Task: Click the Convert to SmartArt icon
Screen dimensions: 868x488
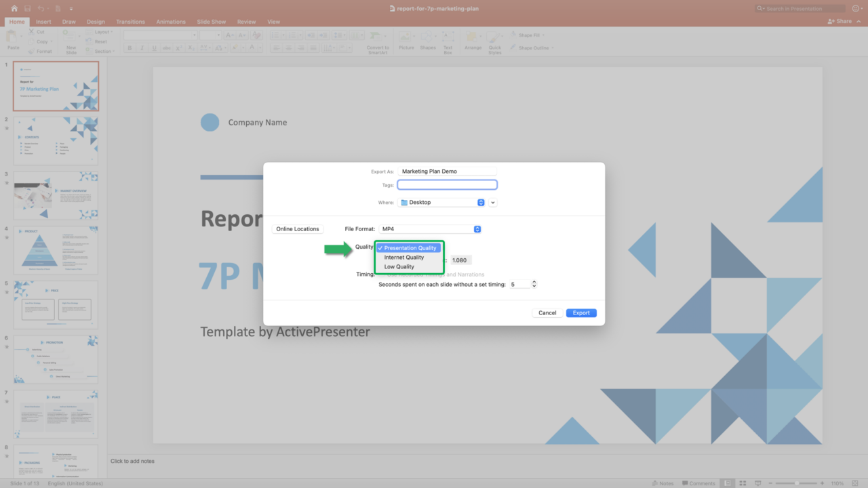Action: pos(376,39)
